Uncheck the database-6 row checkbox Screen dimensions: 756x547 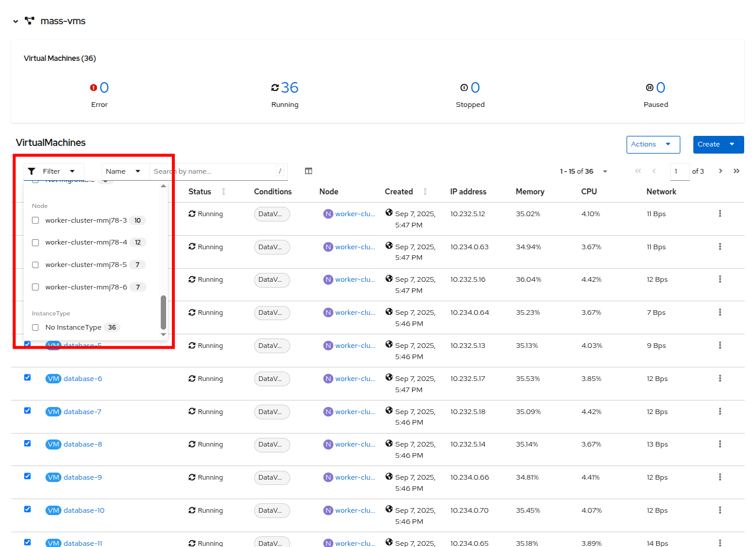tap(27, 377)
